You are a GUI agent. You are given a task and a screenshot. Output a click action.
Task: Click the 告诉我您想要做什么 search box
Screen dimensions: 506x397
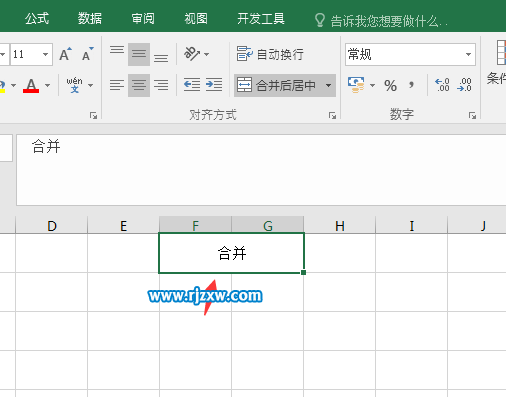(x=381, y=21)
